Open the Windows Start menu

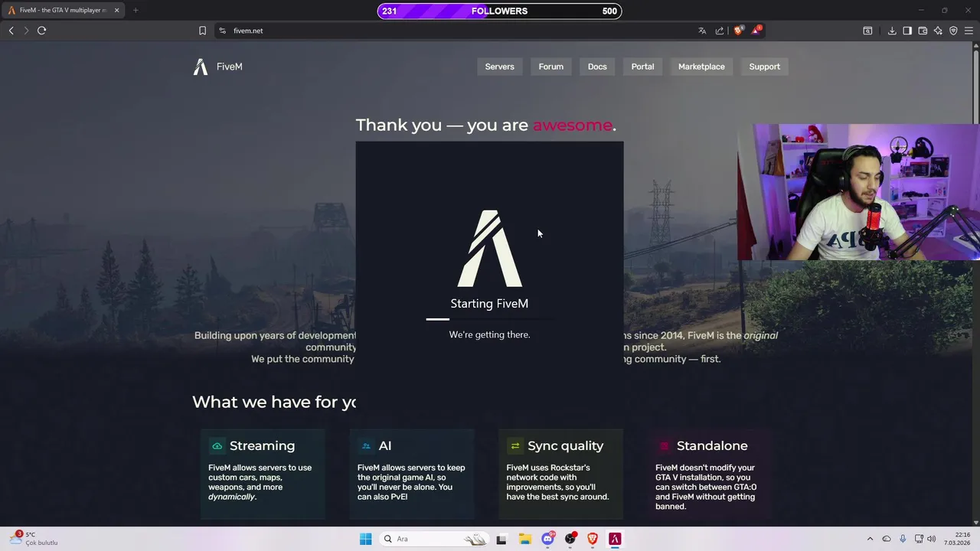(x=365, y=539)
